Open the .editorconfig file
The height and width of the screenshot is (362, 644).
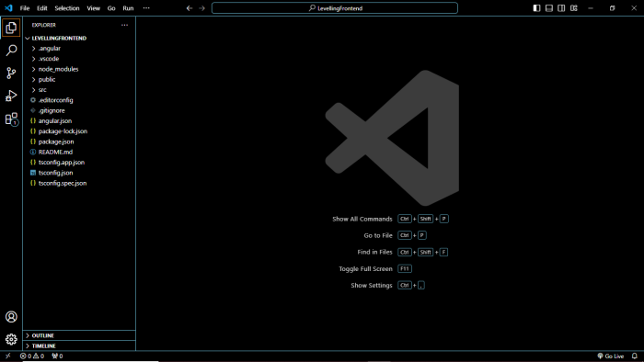pyautogui.click(x=79, y=100)
